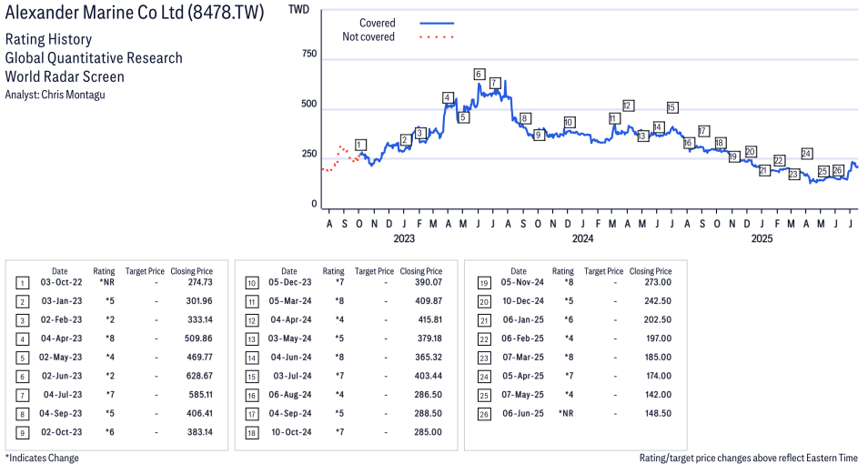Click the *NR rating in row 1
The width and height of the screenshot is (868, 464).
(106, 282)
